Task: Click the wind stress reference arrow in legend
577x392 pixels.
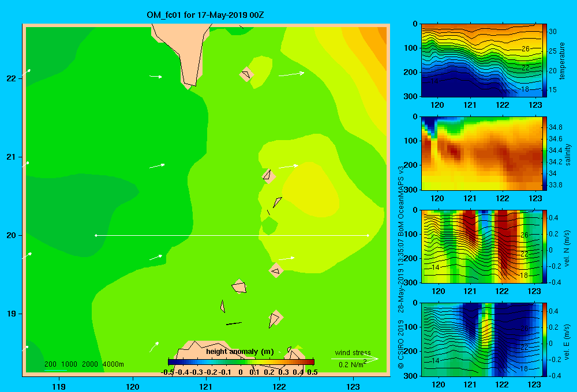Action: [354, 358]
